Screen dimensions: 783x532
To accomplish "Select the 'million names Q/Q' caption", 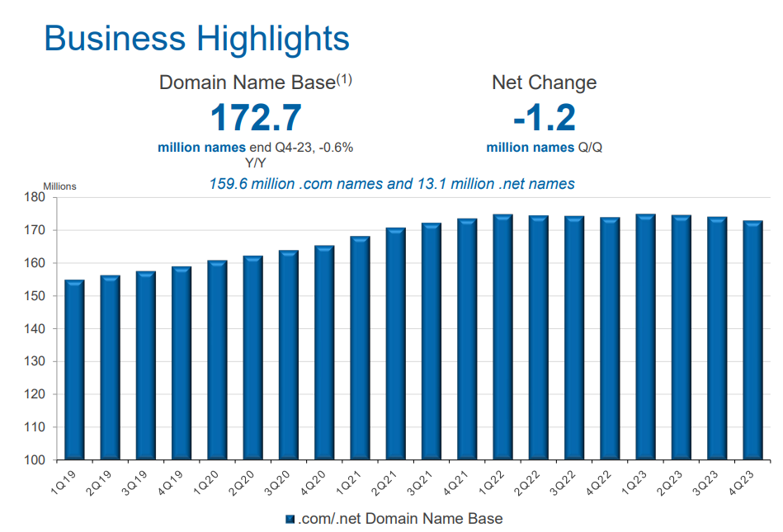I will click(544, 148).
